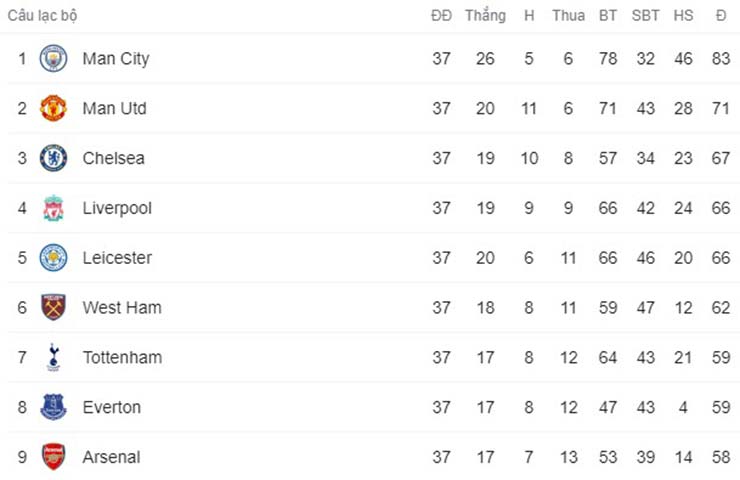Click Everton's goal difference value 4
740x480 pixels.
pos(683,407)
